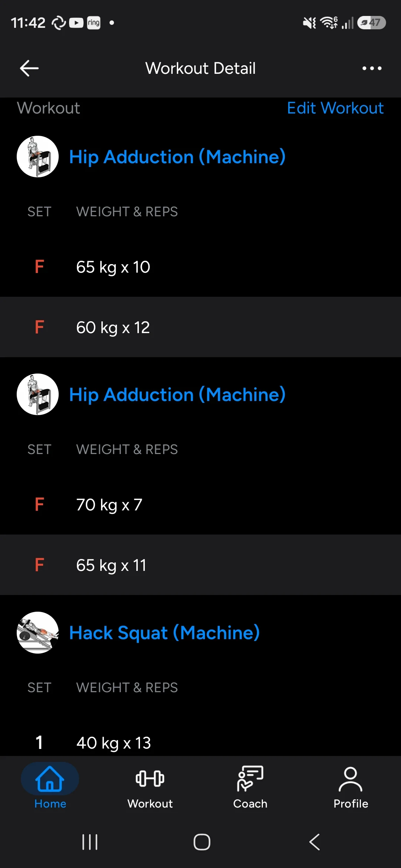The image size is (401, 868).
Task: Select the 70 kg x 7 set row
Action: (x=200, y=504)
